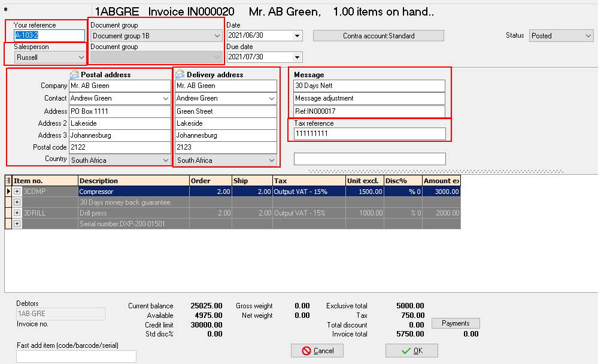This screenshot has width=598, height=364.
Task: Open the Due date calendar dropdown
Action: click(x=298, y=57)
